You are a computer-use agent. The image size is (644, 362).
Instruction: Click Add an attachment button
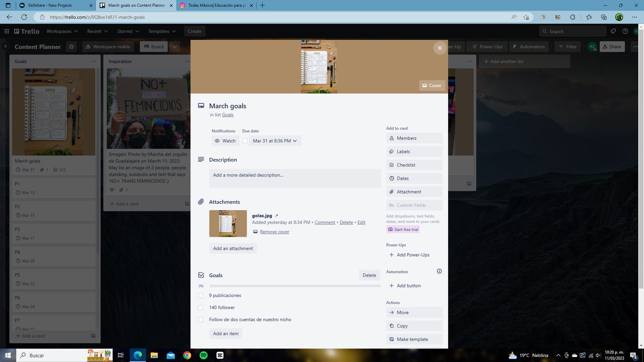point(233,248)
